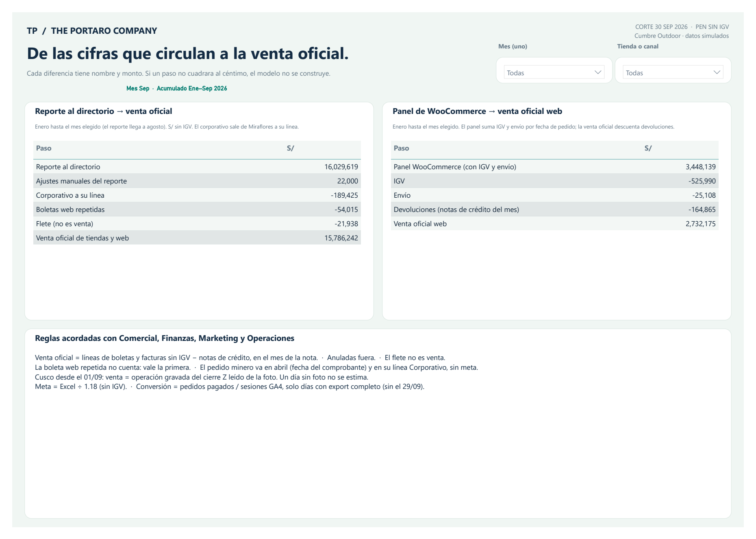The height and width of the screenshot is (539, 756).
Task: Select 'Boletas web repetidas' row
Action: coord(197,209)
